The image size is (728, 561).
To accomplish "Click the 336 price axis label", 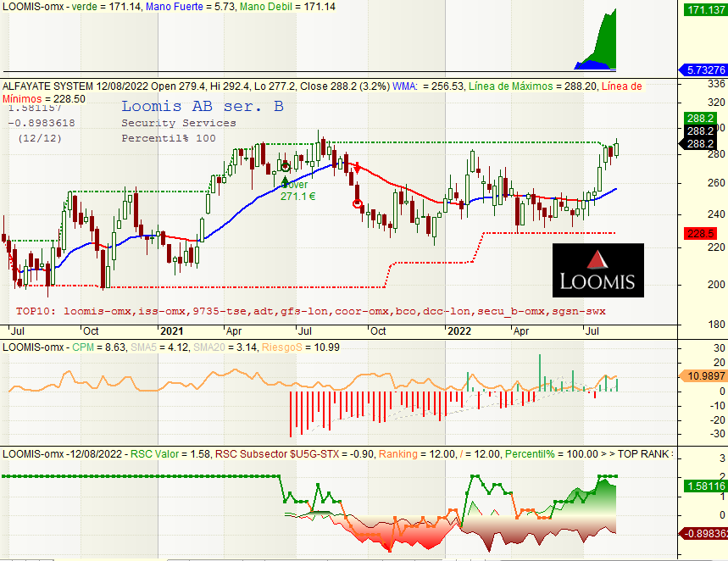I will pyautogui.click(x=716, y=84).
